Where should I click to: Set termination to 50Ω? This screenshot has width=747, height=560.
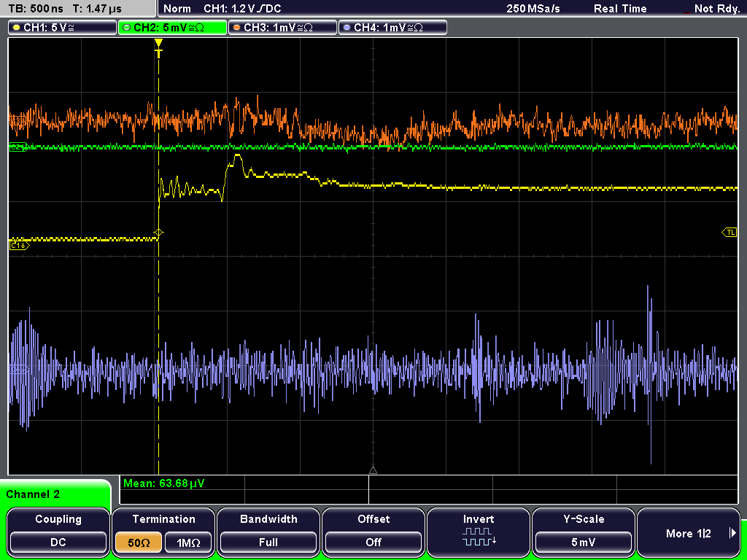coord(139,542)
